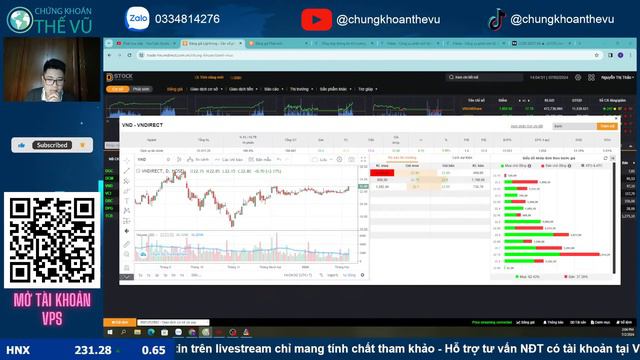Select the crosshair cursor tool in chart sidebar
This screenshot has height=360, width=640.
[x=127, y=161]
